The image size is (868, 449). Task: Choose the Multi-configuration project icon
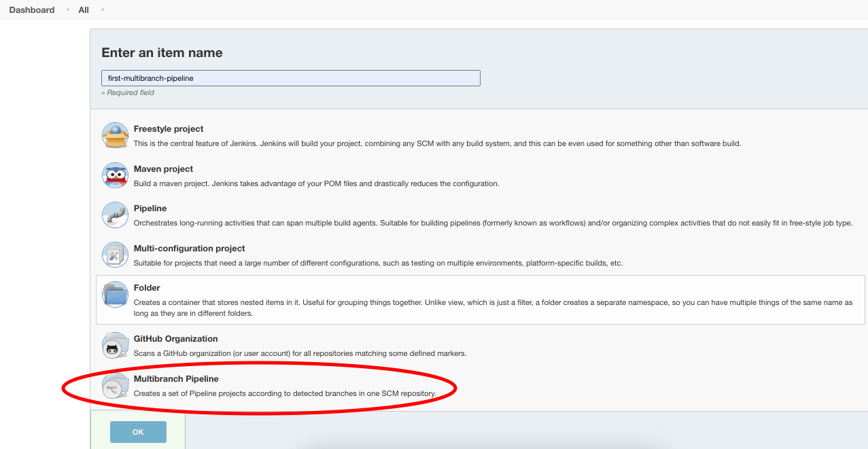click(115, 255)
